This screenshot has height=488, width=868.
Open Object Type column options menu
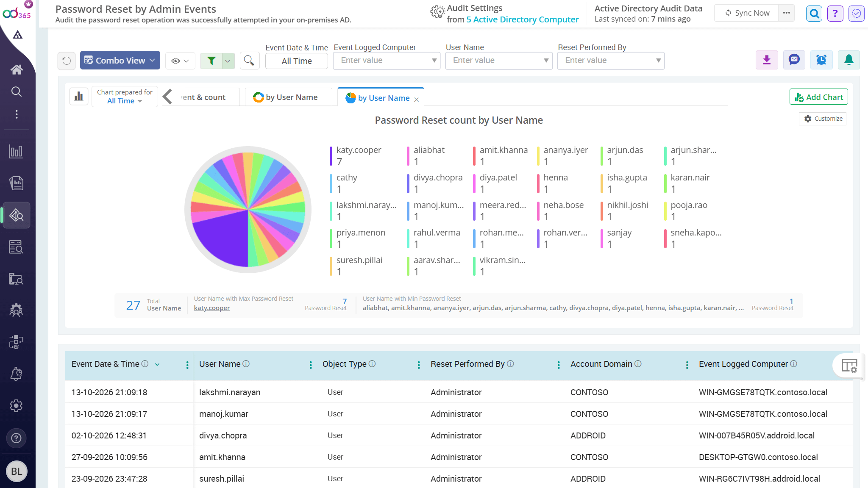[x=419, y=365]
